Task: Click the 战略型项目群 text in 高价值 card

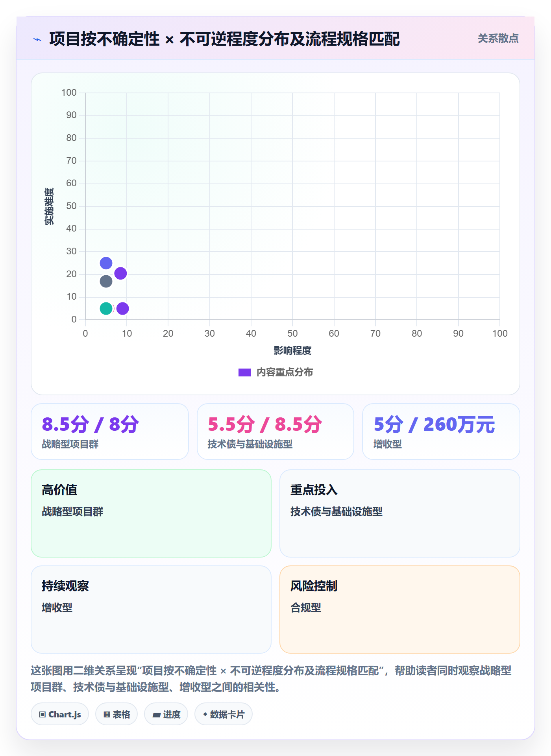Action: pyautogui.click(x=72, y=512)
